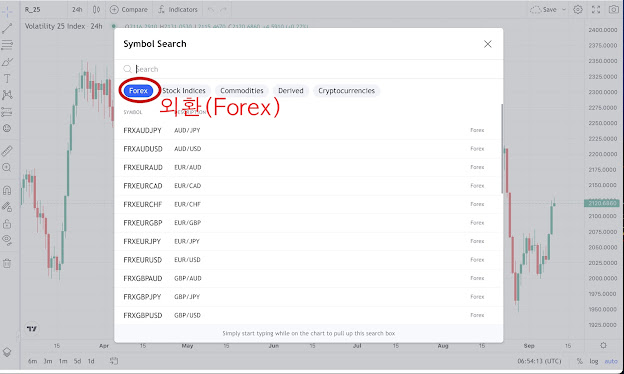Open the 24h interval dropdown
624x374 pixels.
(77, 10)
